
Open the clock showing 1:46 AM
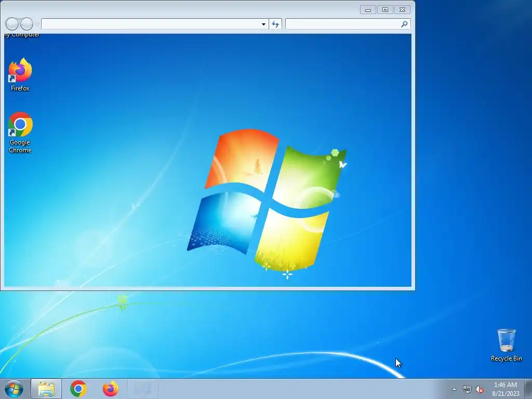point(506,389)
